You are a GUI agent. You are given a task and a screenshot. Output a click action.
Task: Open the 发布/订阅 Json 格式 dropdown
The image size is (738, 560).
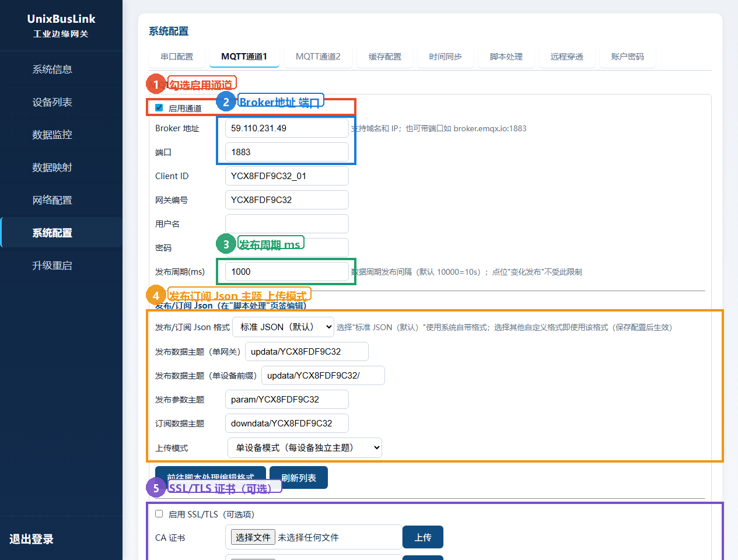(x=284, y=327)
